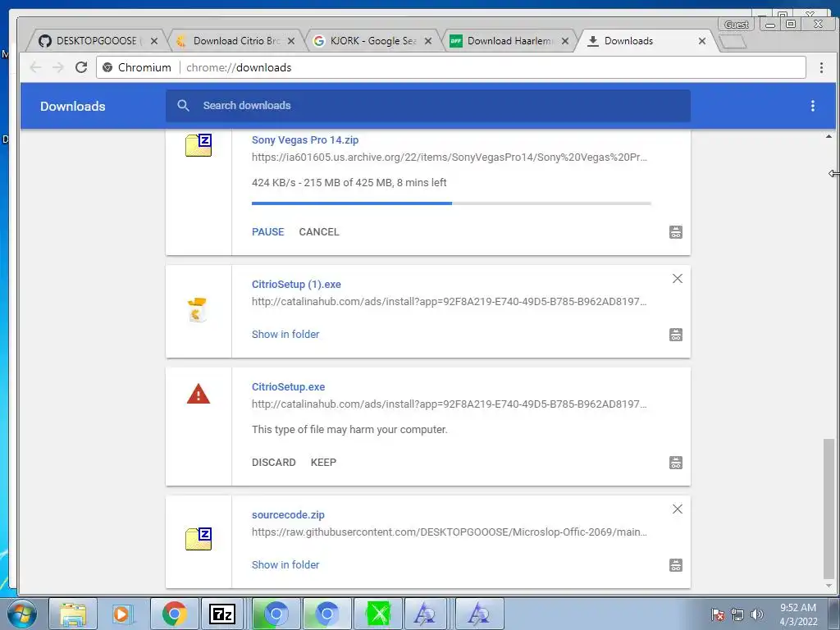The width and height of the screenshot is (840, 630).
Task: Show sourcecode.zip in folder
Action: (285, 564)
